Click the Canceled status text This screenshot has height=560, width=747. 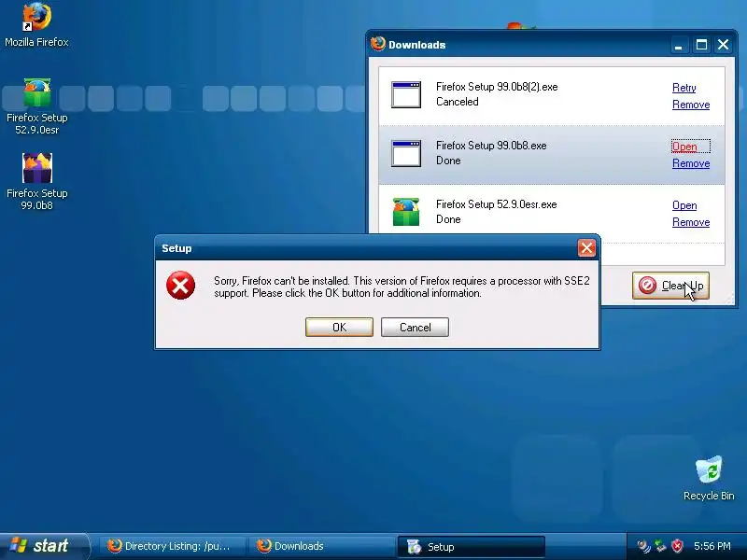pos(458,102)
